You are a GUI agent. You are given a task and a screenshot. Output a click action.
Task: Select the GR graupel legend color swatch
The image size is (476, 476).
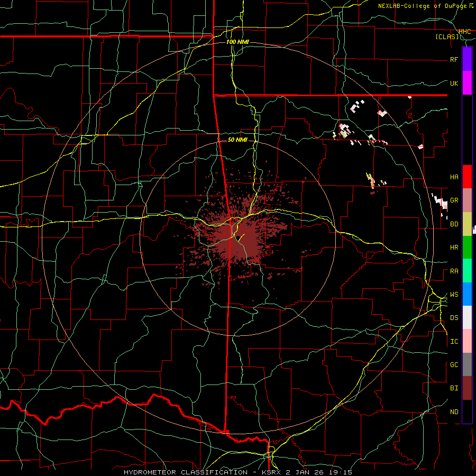click(467, 200)
